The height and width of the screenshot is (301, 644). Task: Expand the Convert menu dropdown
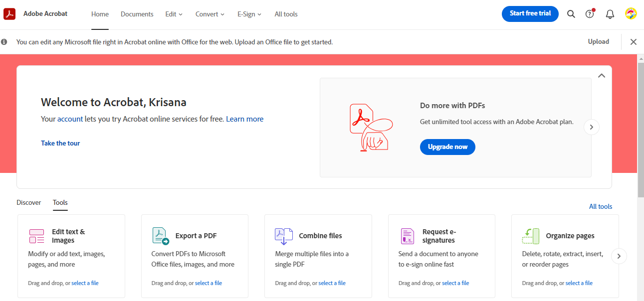pos(210,14)
